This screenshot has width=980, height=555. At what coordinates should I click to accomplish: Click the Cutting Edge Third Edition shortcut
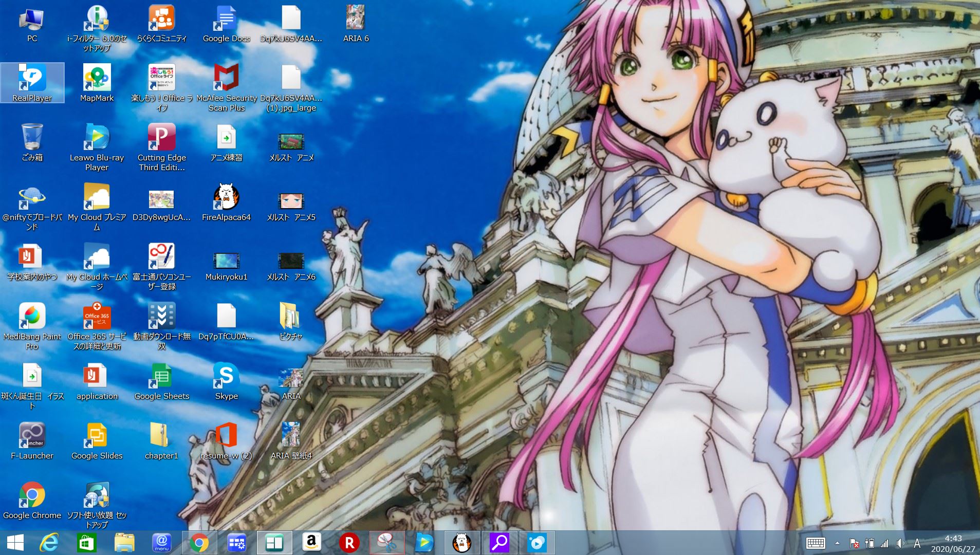pyautogui.click(x=161, y=147)
